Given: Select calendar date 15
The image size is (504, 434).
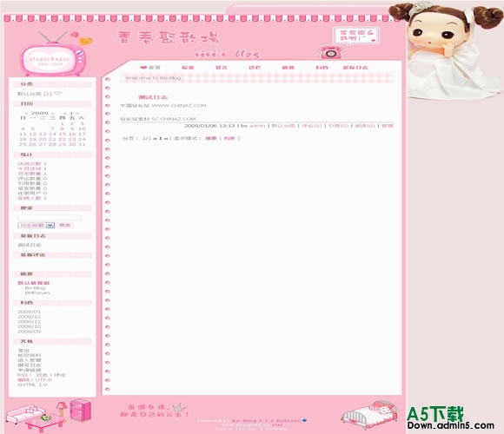Looking at the screenshot, I should tap(63, 134).
